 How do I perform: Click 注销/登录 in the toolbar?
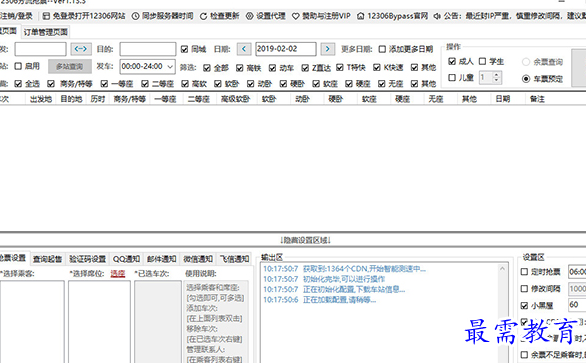[x=16, y=16]
